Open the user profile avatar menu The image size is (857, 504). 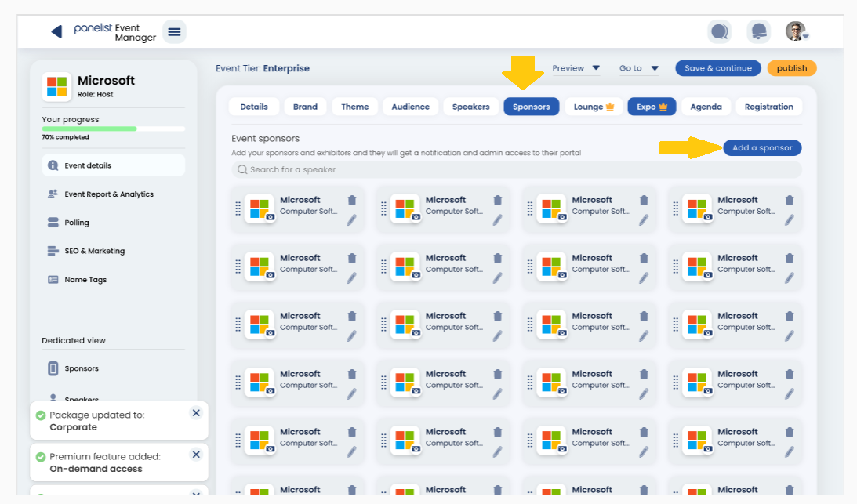[797, 31]
